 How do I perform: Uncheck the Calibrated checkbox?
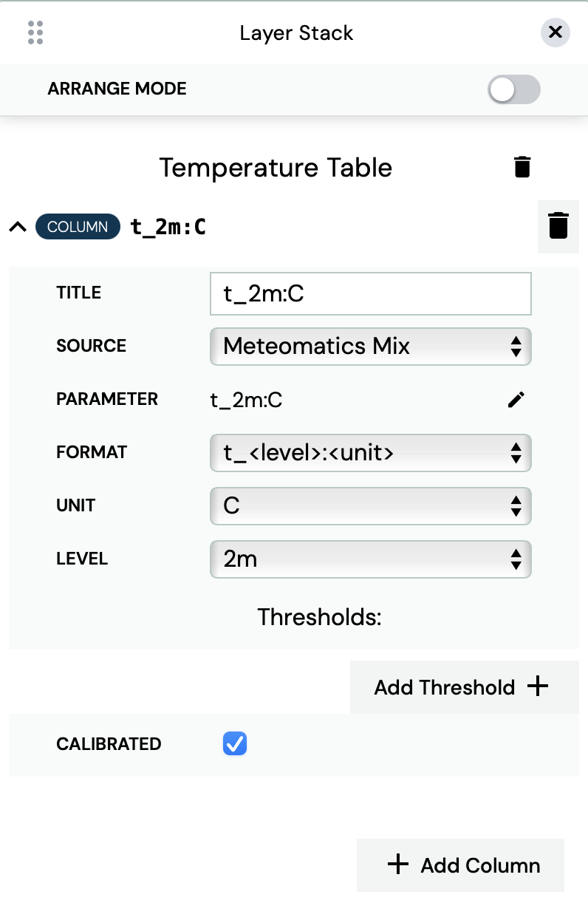(x=235, y=744)
